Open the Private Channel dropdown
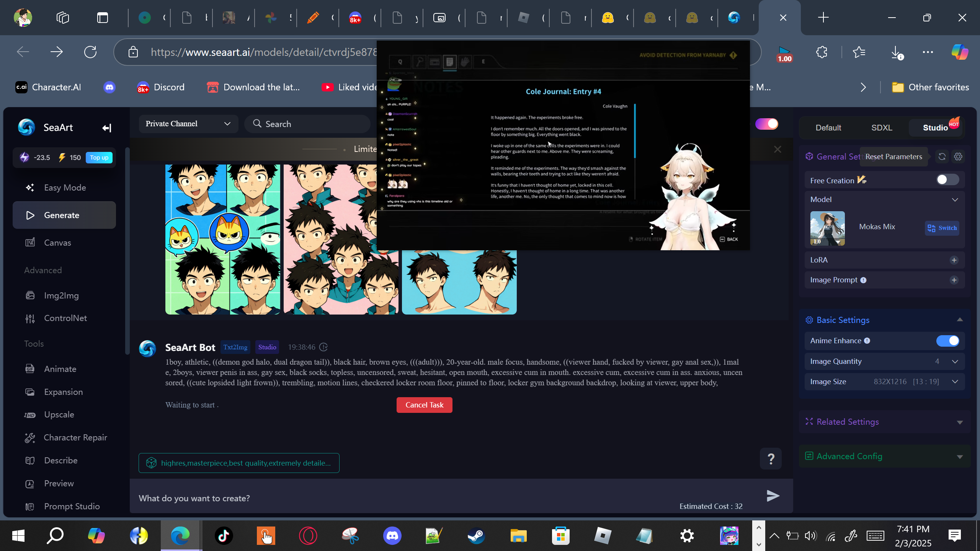This screenshot has width=980, height=551. (x=188, y=124)
